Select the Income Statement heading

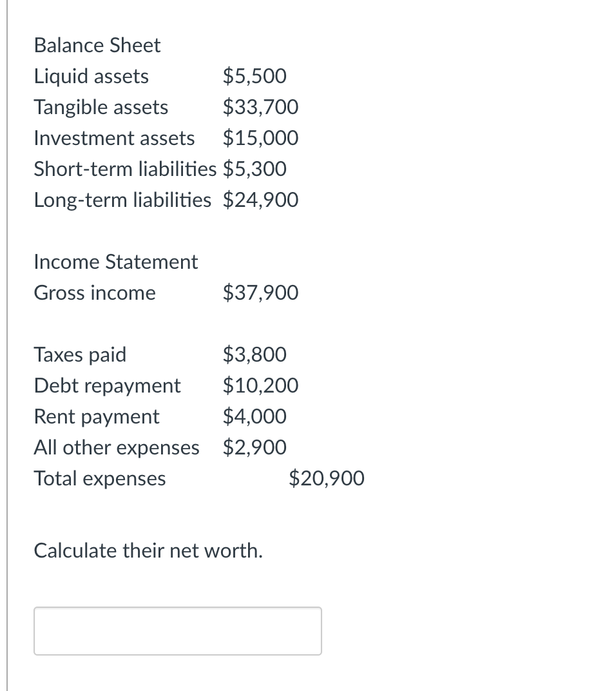(x=116, y=262)
